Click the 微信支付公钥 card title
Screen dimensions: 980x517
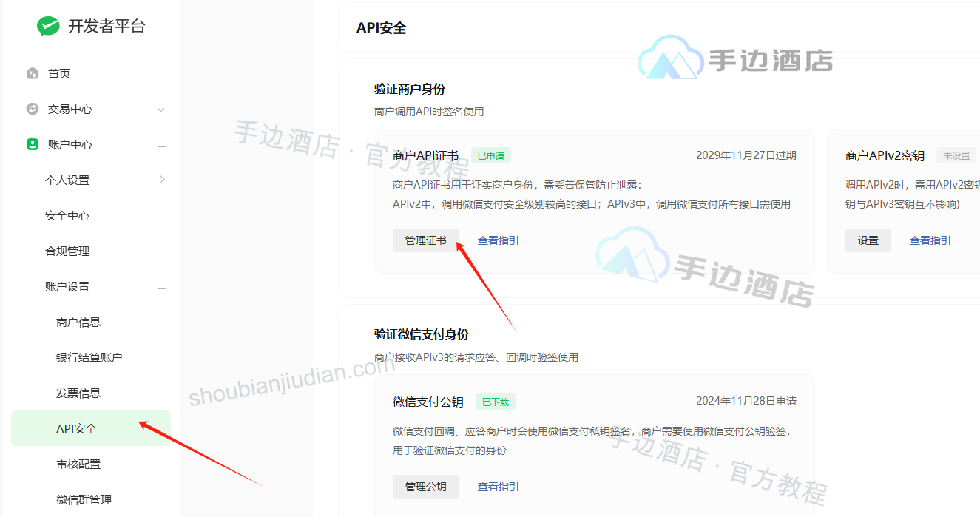(428, 402)
